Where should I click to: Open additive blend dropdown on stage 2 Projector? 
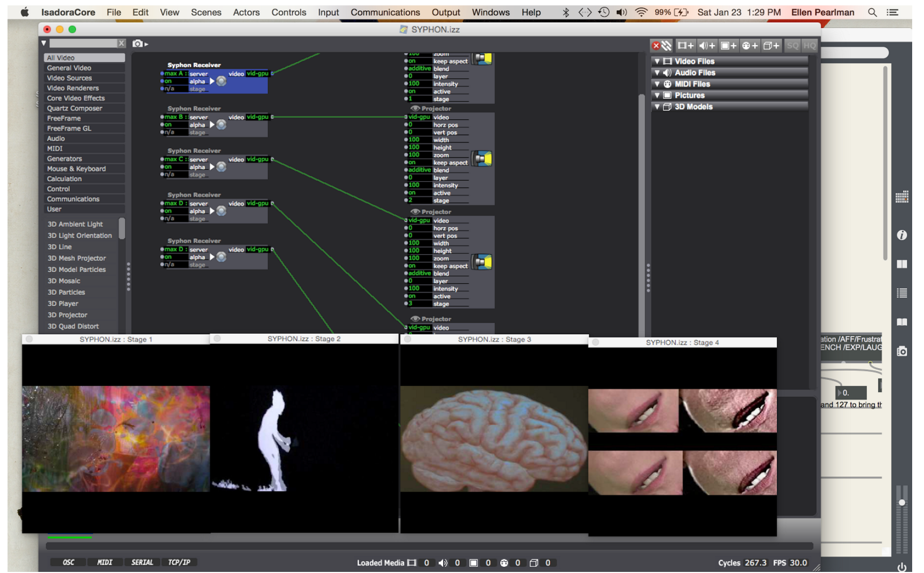[419, 170]
